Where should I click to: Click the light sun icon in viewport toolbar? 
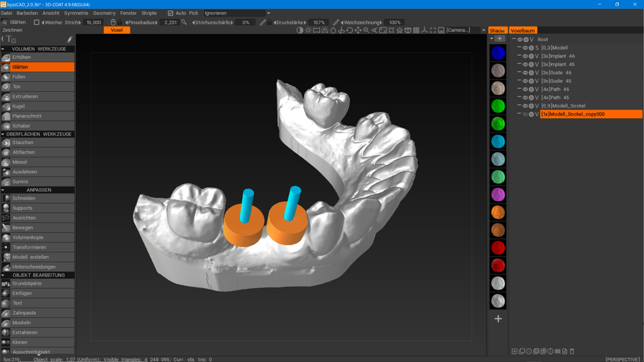coord(308,30)
